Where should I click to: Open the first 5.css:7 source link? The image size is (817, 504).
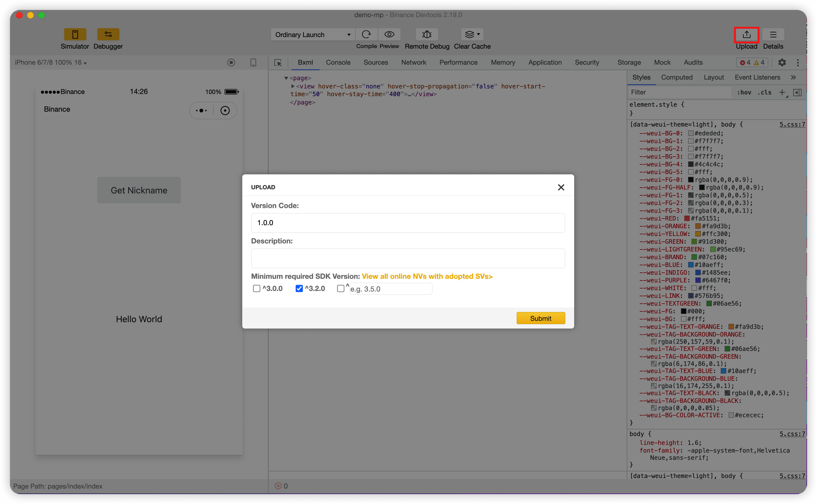(792, 124)
